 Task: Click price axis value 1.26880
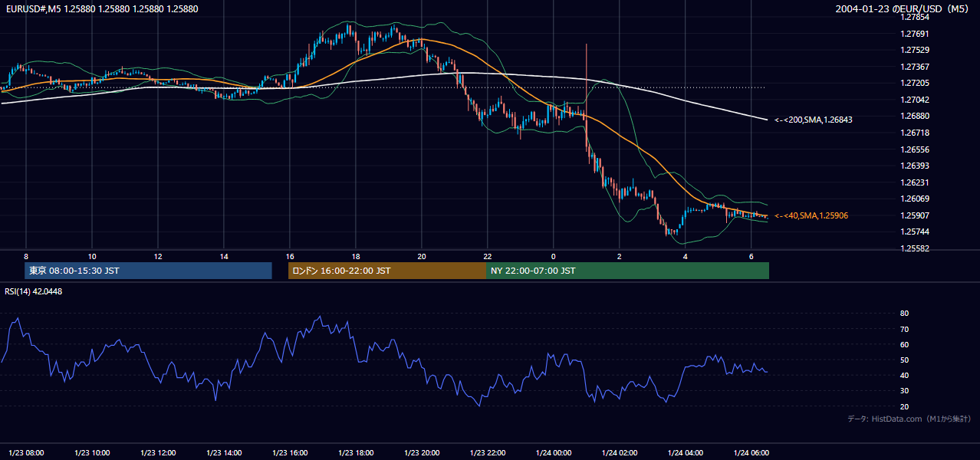click(914, 116)
